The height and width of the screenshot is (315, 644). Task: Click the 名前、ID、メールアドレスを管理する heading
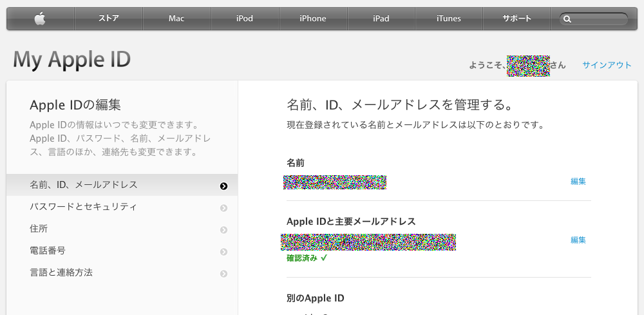400,105
